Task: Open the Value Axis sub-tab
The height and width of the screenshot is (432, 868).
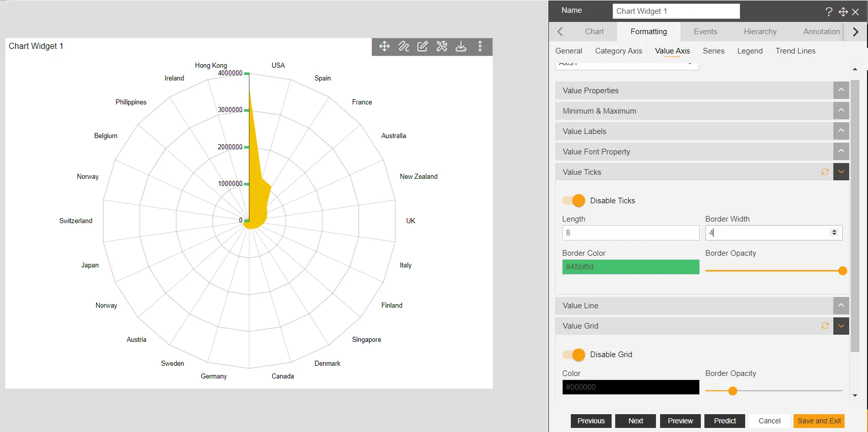Action: [672, 51]
